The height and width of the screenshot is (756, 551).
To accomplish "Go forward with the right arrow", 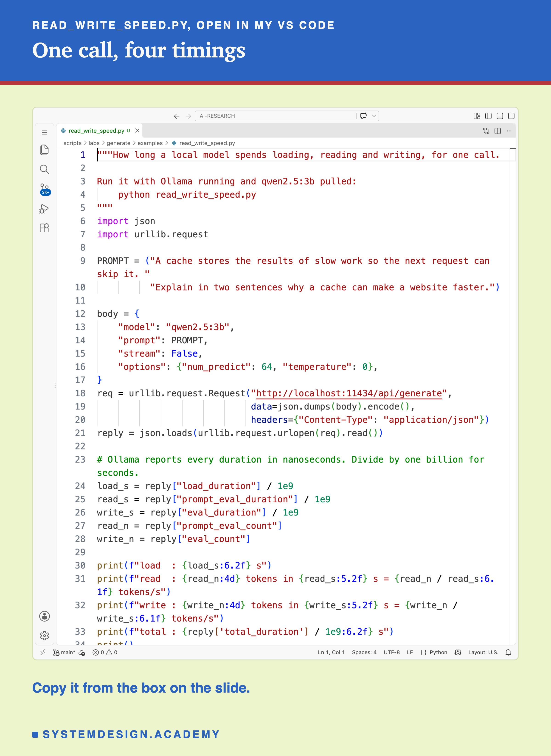I will pos(188,116).
